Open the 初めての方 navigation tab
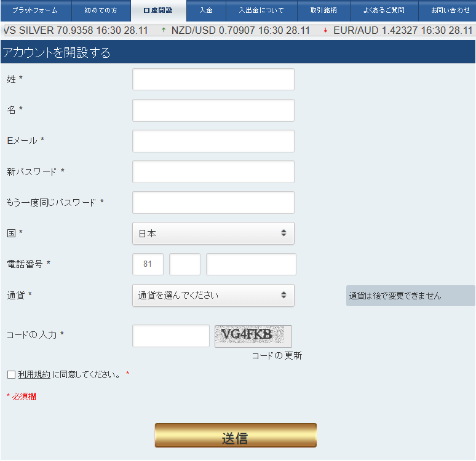476x461 pixels. click(101, 10)
